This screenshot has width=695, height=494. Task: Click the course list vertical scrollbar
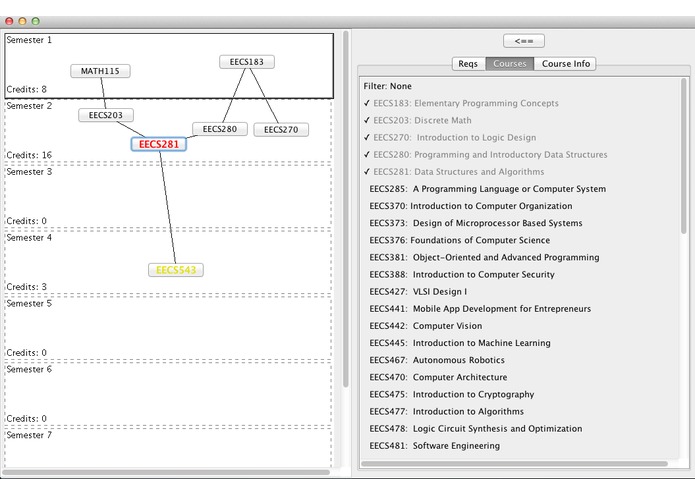pos(683,155)
